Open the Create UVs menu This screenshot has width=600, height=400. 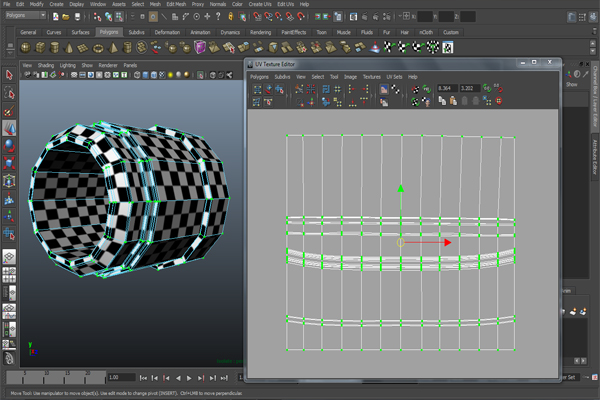click(260, 4)
